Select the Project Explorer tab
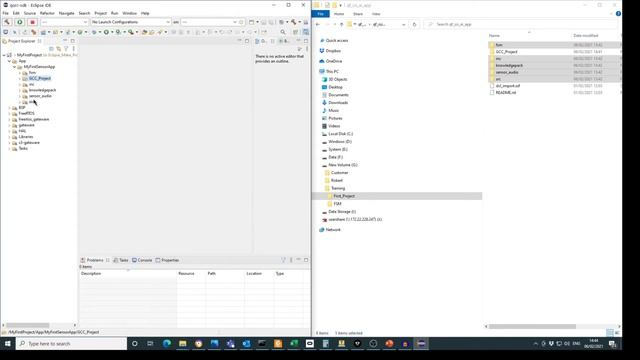The width and height of the screenshot is (640, 360). [x=21, y=41]
